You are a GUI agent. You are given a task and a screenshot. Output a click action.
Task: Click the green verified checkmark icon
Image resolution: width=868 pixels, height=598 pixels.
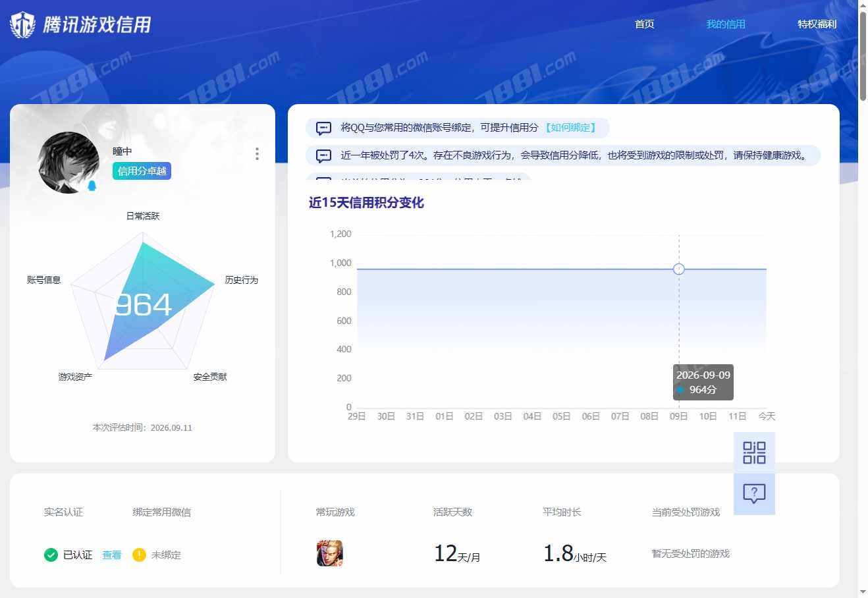[x=51, y=555]
